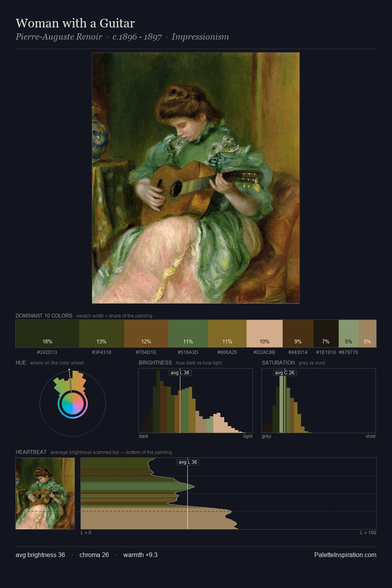Click the HEARTBEAT section heading
The image size is (392, 588).
[31, 452]
